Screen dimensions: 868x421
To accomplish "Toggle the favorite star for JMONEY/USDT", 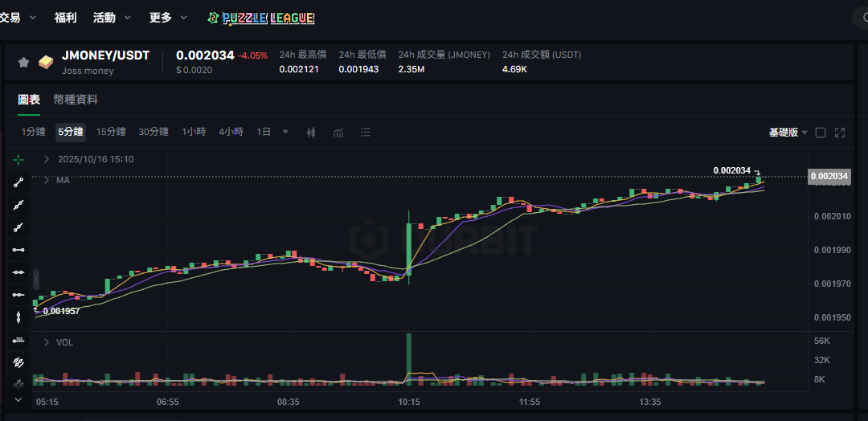I will 23,62.
